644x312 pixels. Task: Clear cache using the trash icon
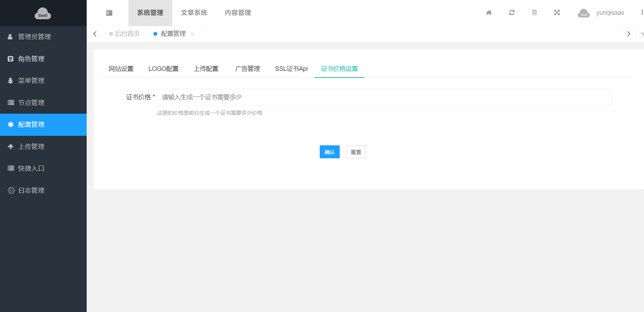pos(535,13)
